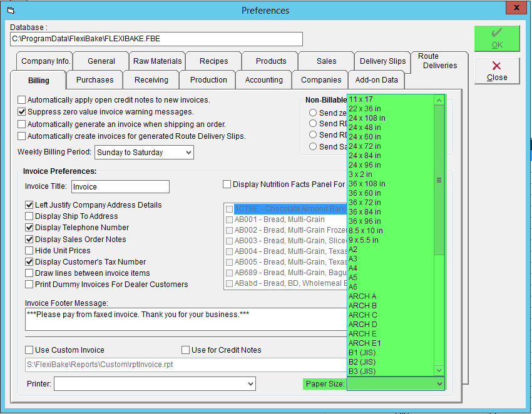The image size is (532, 414).
Task: Click the Preferences window title bar icon
Action: [x=11, y=11]
